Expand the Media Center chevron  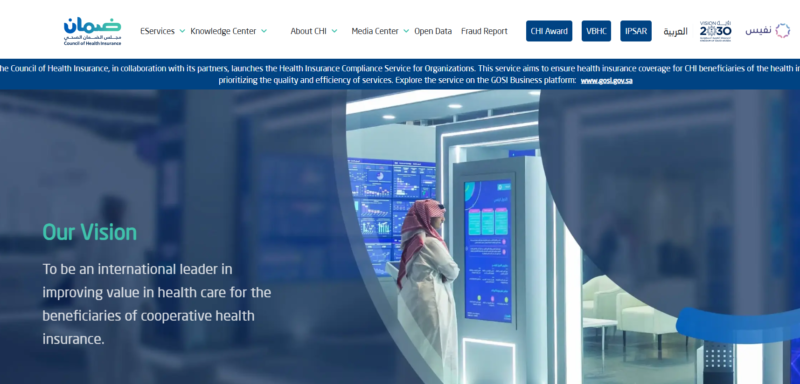click(x=406, y=31)
